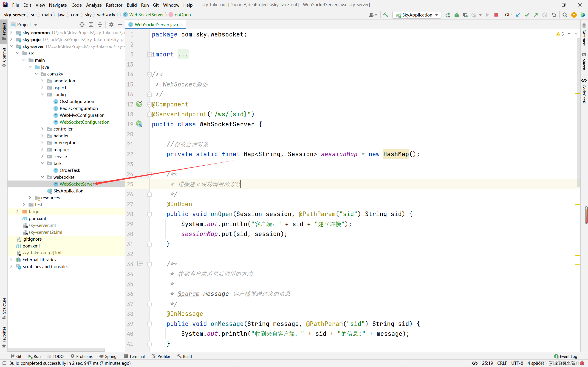Open WebSocketConfiguration class in tree
The height and width of the screenshot is (367, 588).
point(84,122)
